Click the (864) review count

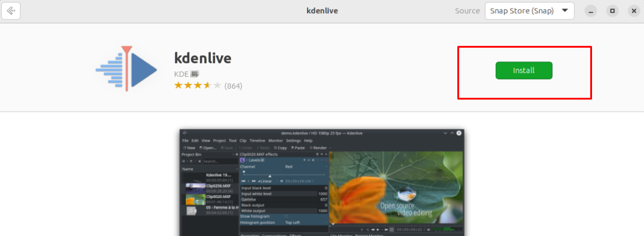233,86
